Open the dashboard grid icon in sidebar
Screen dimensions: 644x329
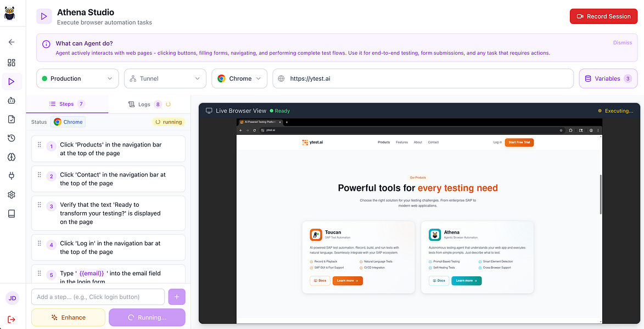tap(12, 63)
